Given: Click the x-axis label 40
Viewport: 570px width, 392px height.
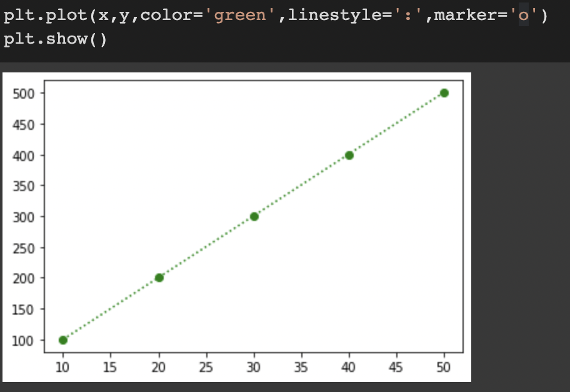Looking at the screenshot, I should (x=348, y=367).
